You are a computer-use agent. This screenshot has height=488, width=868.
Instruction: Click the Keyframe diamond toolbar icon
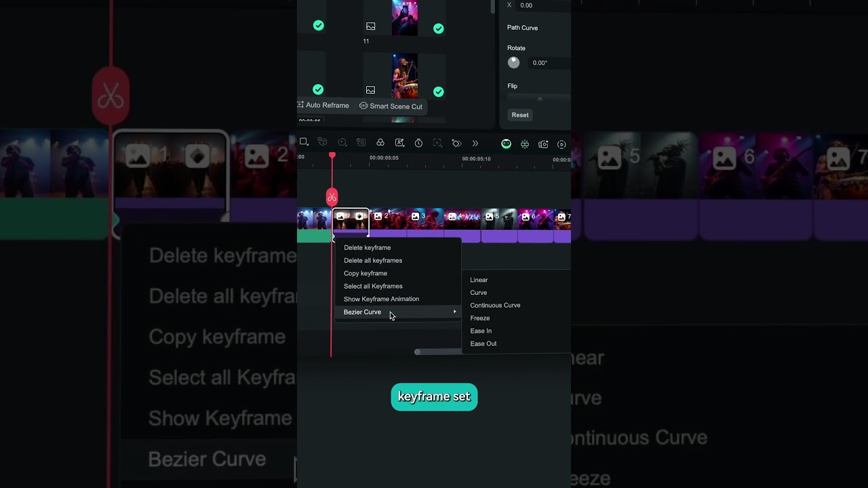coord(456,143)
